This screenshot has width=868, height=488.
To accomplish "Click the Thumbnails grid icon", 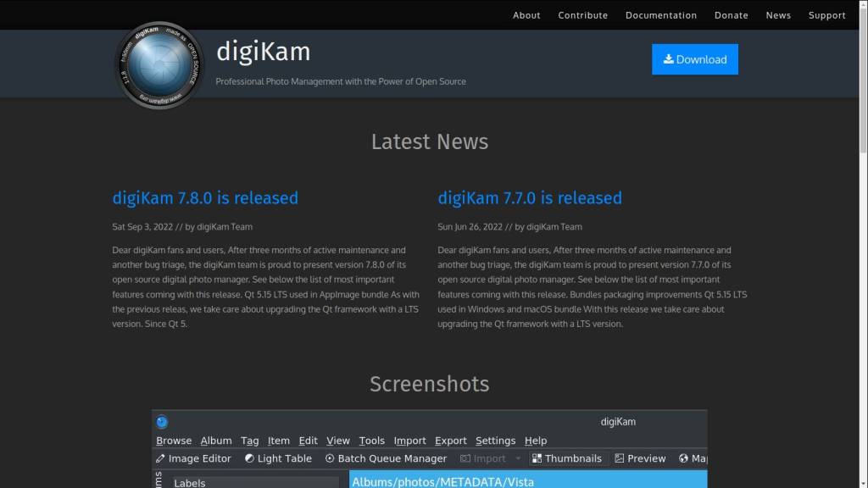I will [537, 458].
